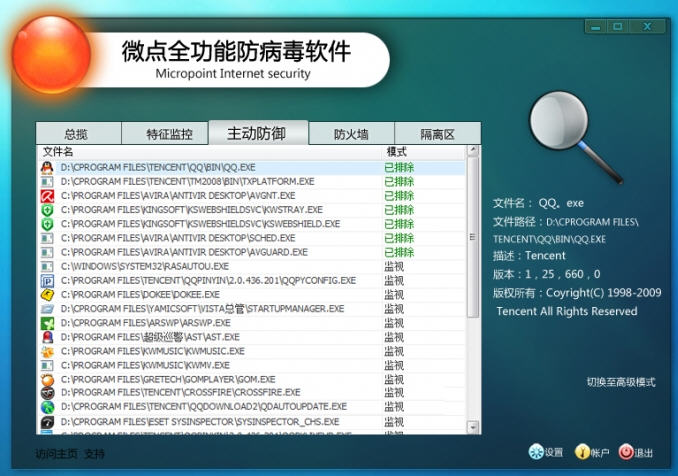Click the icon beside RASAUTOU.EXE
Viewport: 678px width, 476px height.
pyautogui.click(x=47, y=267)
